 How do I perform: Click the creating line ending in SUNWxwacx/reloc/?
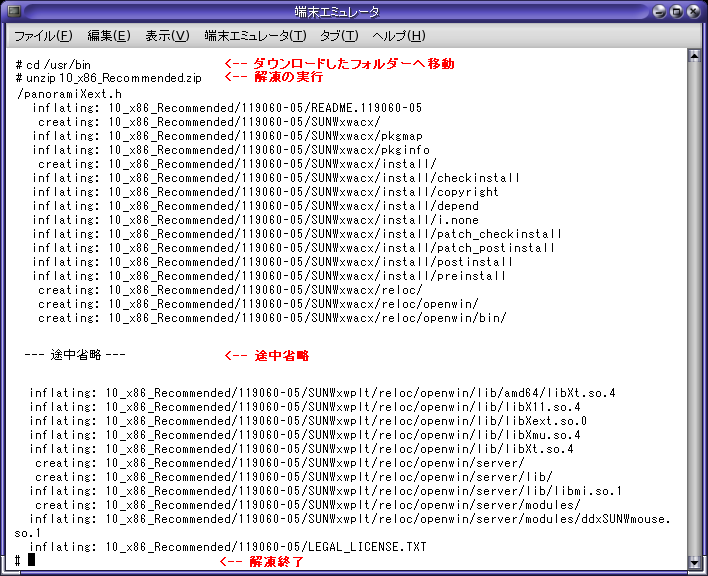[230, 290]
